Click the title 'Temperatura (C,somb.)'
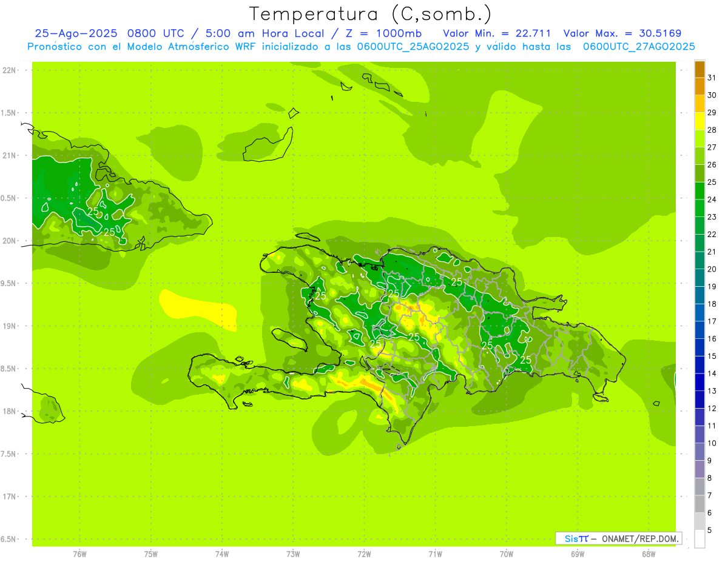The height and width of the screenshot is (562, 728). (x=370, y=14)
